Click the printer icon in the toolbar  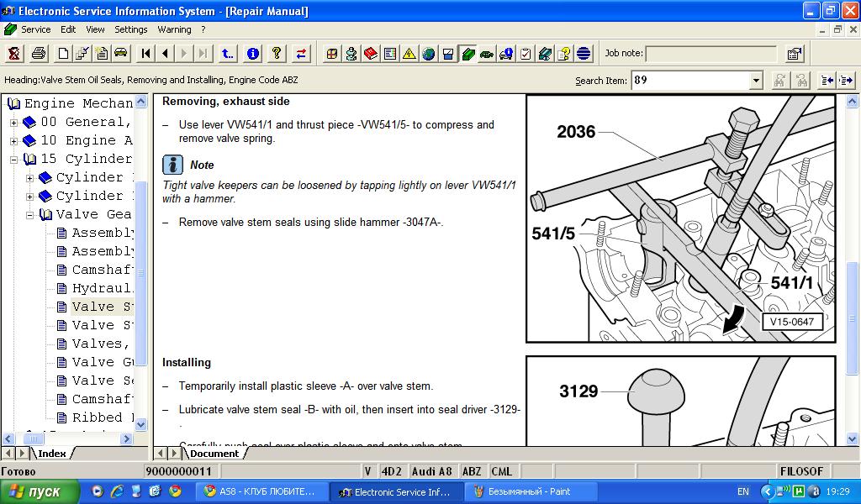tap(39, 54)
